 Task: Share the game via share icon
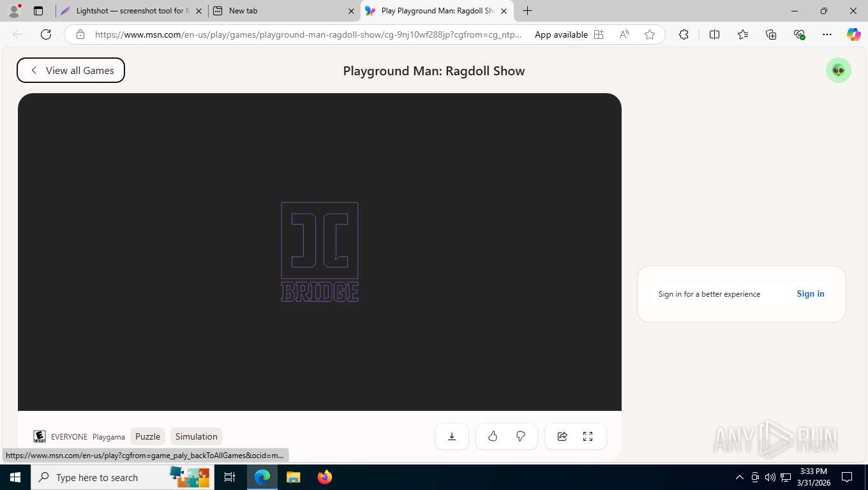click(x=562, y=436)
